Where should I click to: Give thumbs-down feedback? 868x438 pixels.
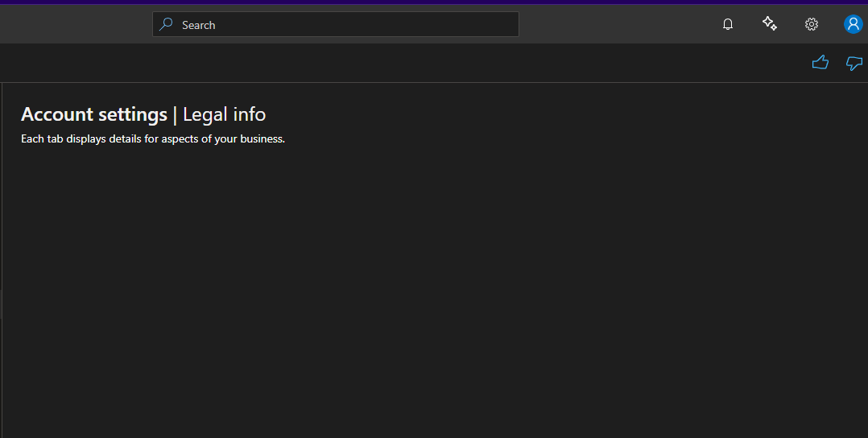pos(855,63)
